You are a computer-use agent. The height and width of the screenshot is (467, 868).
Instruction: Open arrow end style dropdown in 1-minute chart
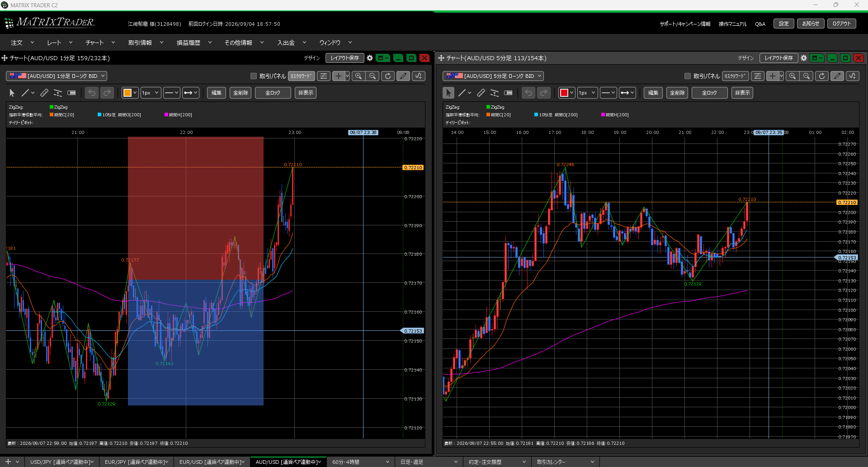click(x=191, y=93)
